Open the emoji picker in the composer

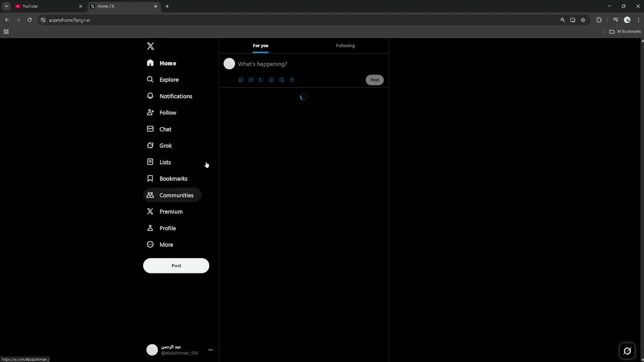pyautogui.click(x=271, y=80)
